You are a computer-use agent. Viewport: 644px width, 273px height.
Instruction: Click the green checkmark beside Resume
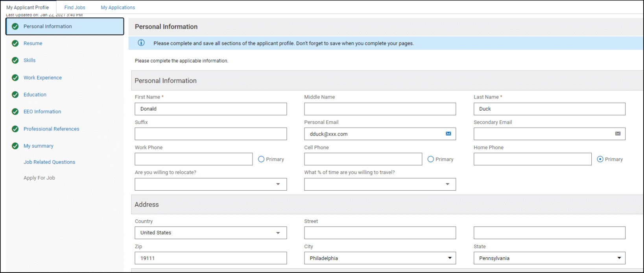pyautogui.click(x=15, y=43)
